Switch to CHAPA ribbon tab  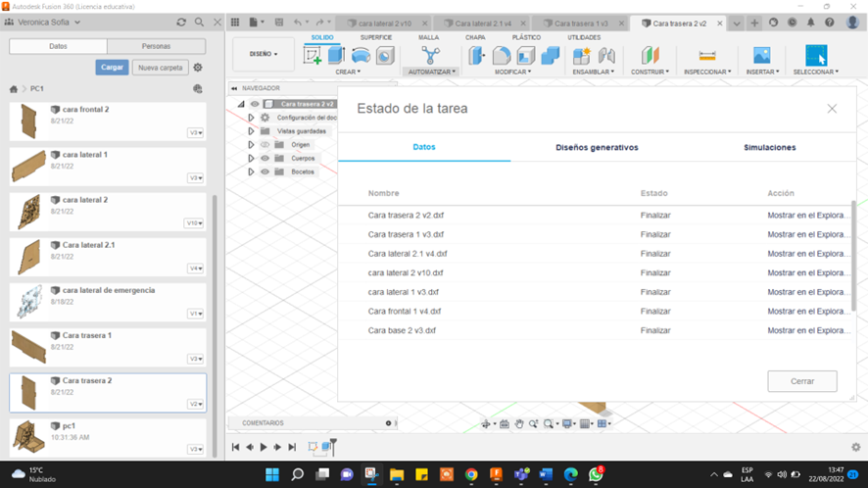click(475, 37)
